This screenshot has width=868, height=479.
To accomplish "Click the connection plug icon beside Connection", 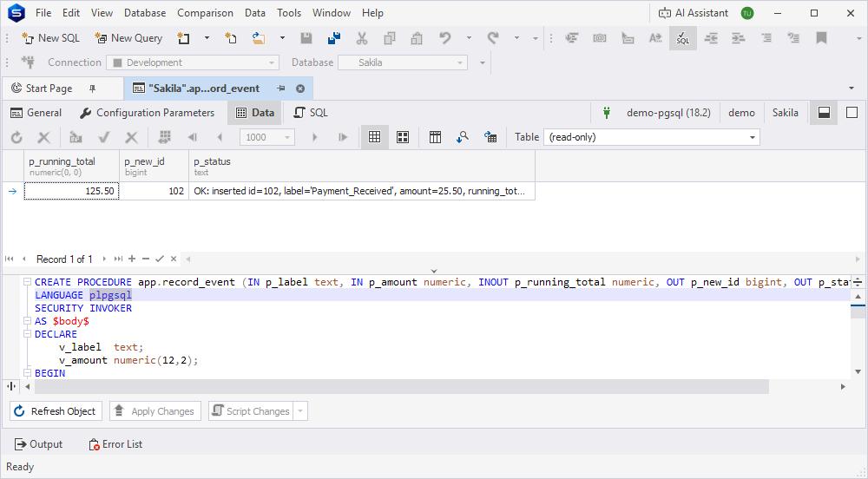I will pos(28,62).
